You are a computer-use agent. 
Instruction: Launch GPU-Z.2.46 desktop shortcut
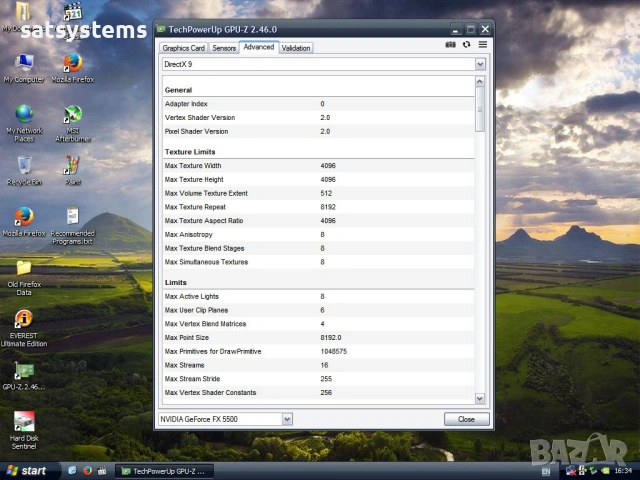(24, 376)
